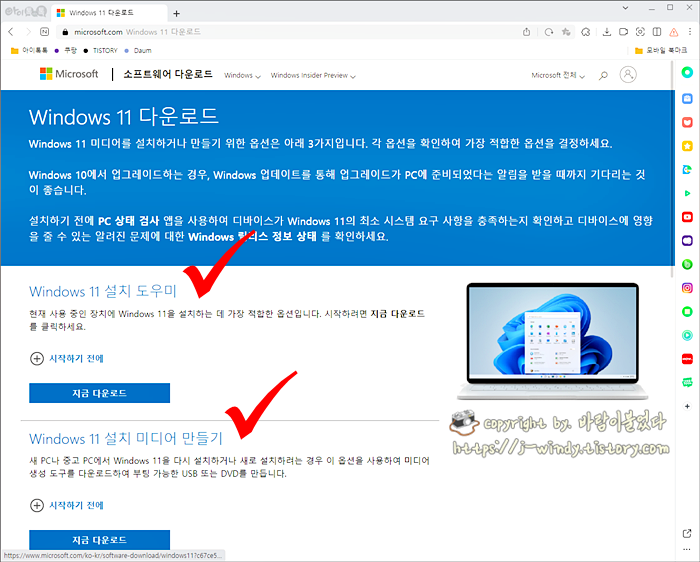700x562 pixels.
Task: Click the share page icon in address bar
Action: [x=526, y=32]
